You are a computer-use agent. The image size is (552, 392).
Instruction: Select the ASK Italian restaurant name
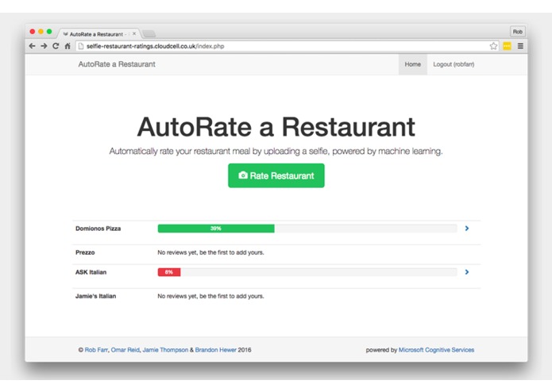click(91, 272)
